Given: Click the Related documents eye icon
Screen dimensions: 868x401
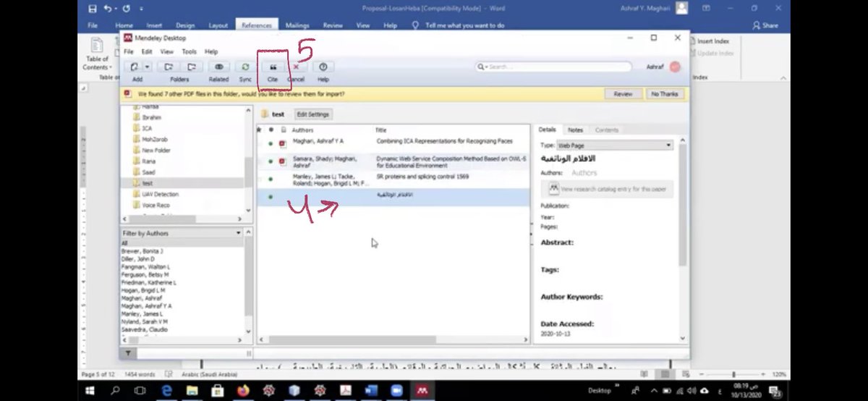Looking at the screenshot, I should click(x=218, y=67).
